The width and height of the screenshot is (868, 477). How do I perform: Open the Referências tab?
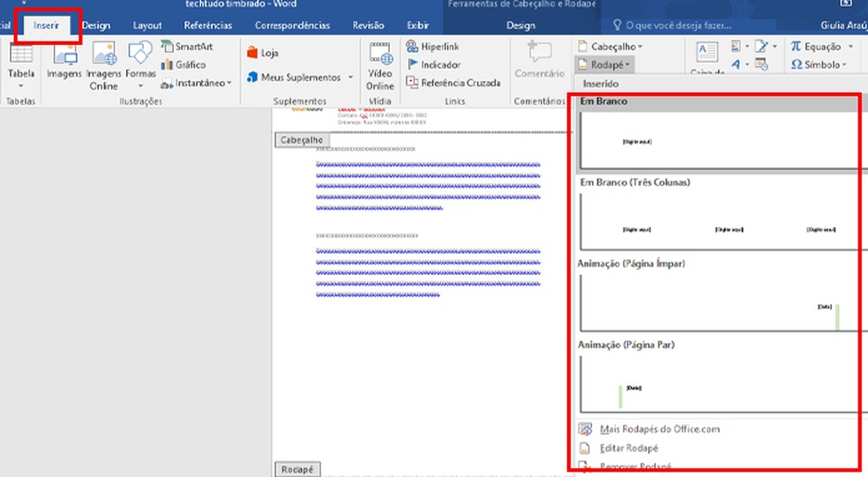(x=208, y=26)
